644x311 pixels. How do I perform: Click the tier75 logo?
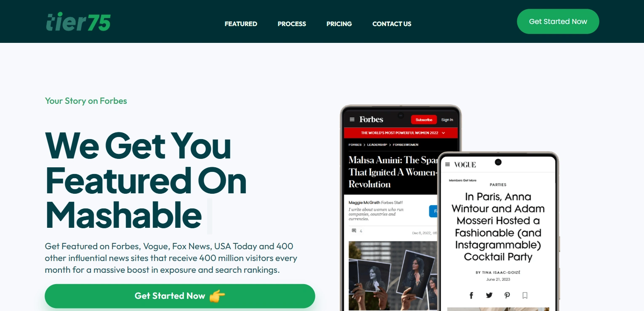click(78, 22)
